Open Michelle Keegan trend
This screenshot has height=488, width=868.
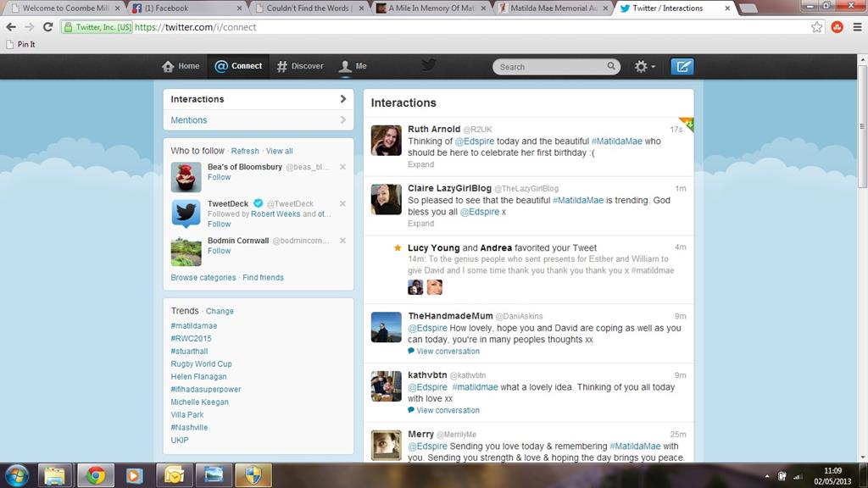tap(200, 402)
